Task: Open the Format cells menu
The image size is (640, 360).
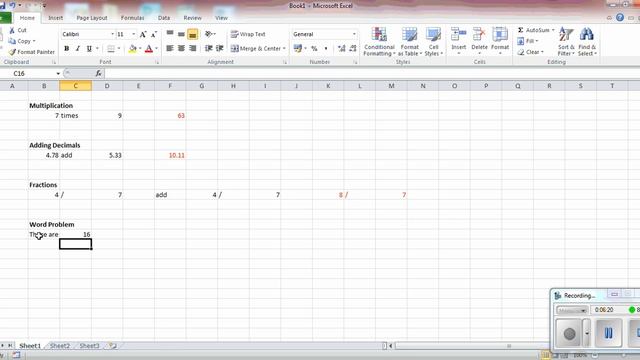Action: tap(500, 41)
